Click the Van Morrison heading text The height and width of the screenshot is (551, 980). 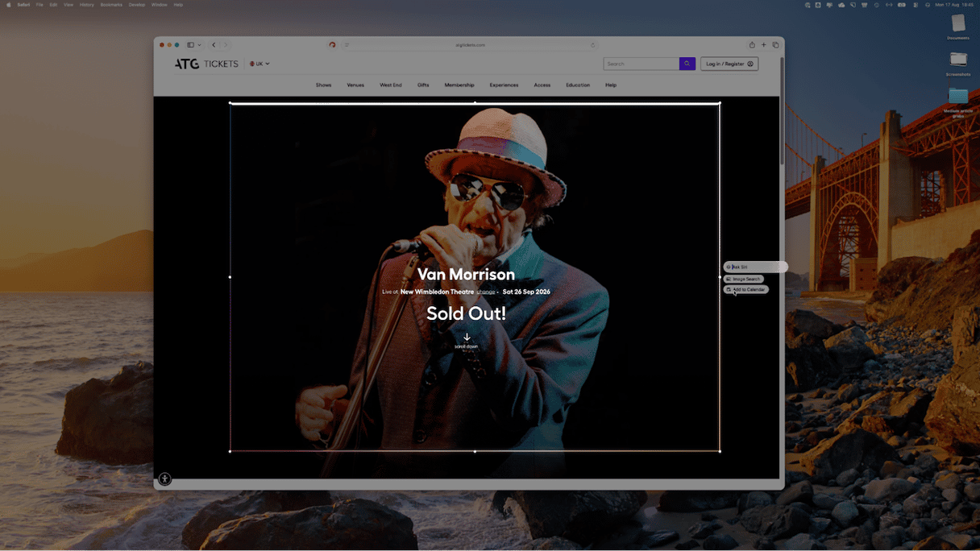pos(466,275)
